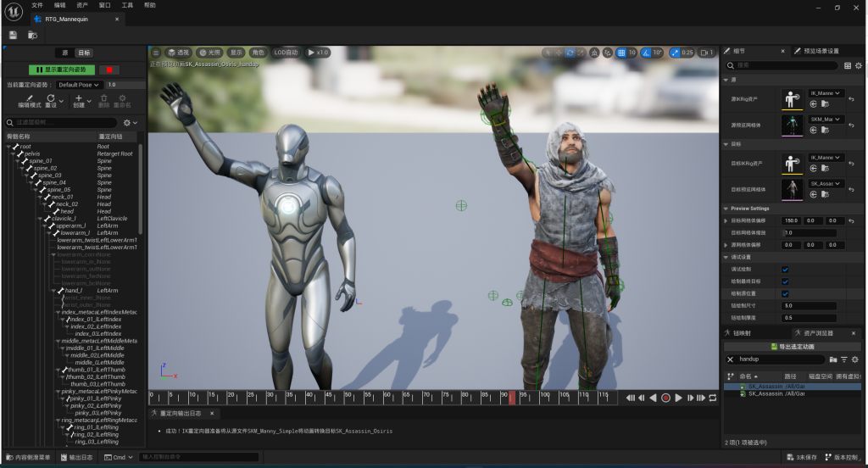Activate the rotate tool in viewport toolbar

570,53
